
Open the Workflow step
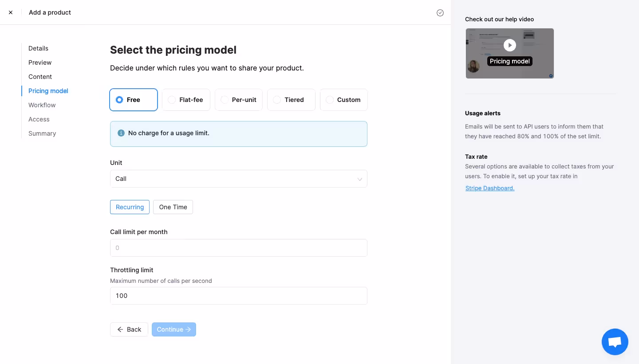42,105
